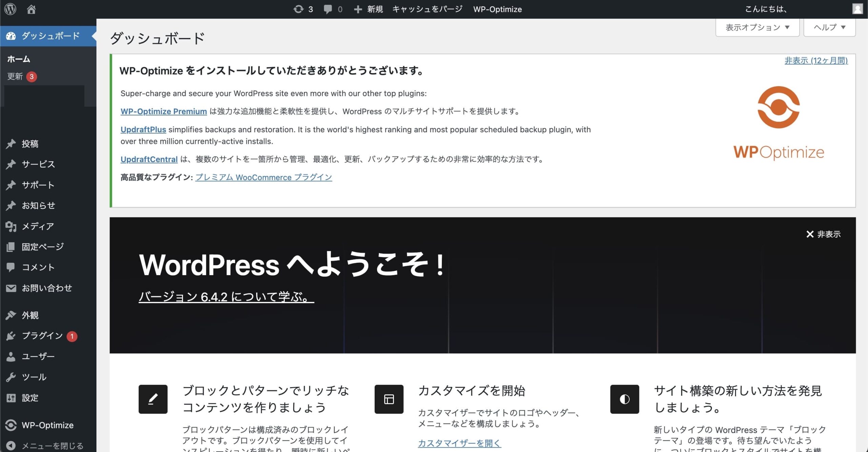Open WP-Optimize in the sidebar

(x=48, y=425)
